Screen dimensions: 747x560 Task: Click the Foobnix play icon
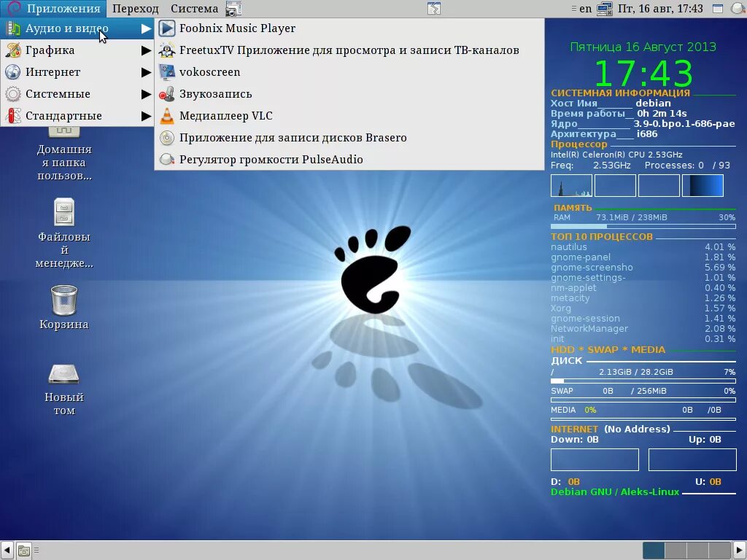click(x=167, y=28)
